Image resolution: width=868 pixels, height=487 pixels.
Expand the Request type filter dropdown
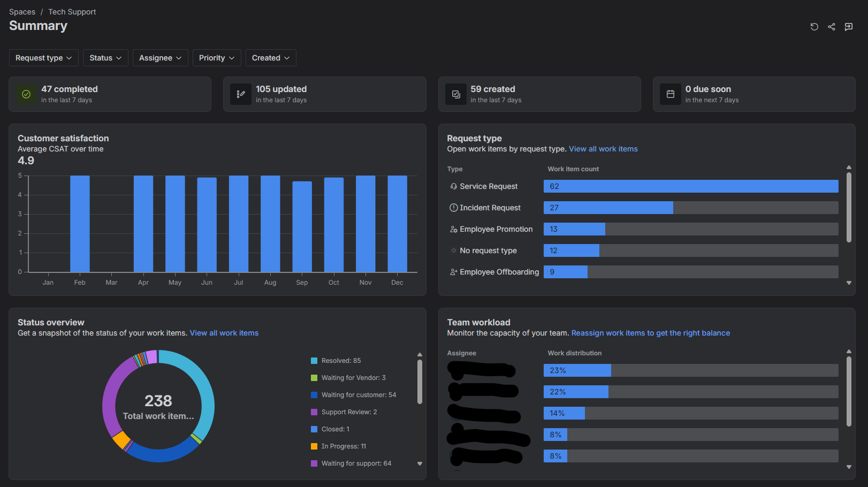pos(44,58)
